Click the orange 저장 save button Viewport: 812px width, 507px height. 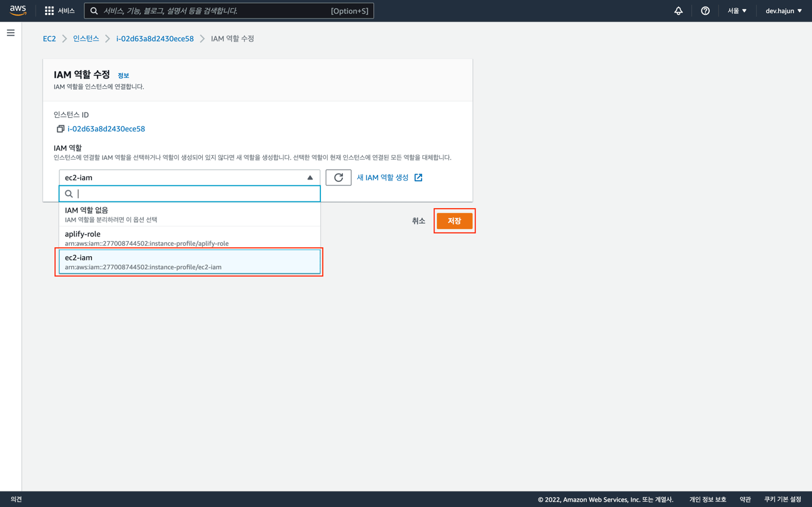pyautogui.click(x=454, y=221)
